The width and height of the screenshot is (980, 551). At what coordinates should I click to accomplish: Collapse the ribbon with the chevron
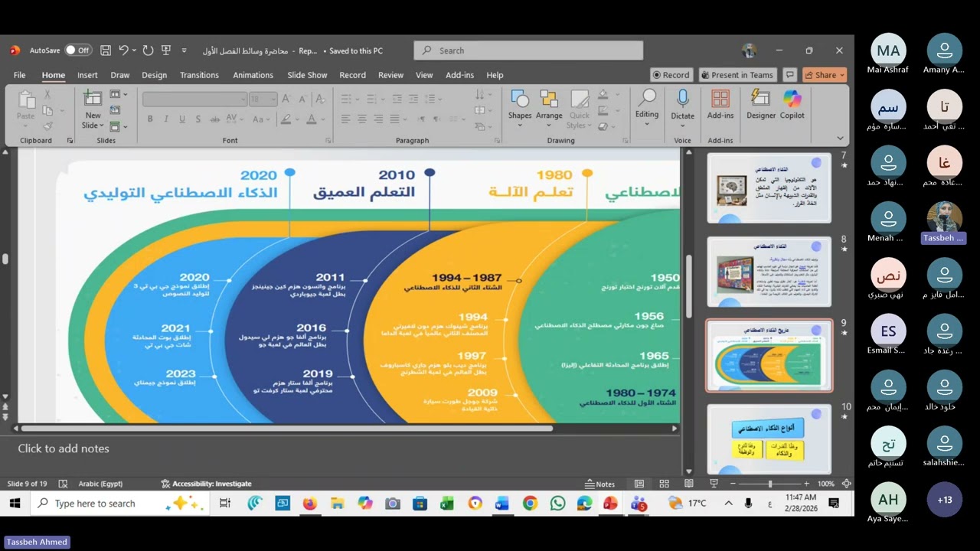pyautogui.click(x=840, y=139)
